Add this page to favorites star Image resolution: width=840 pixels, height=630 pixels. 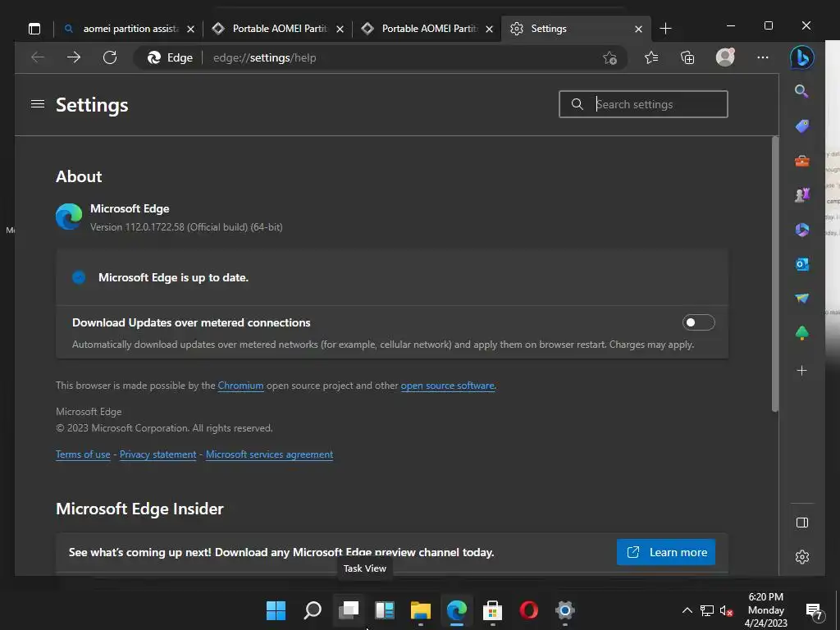point(609,58)
